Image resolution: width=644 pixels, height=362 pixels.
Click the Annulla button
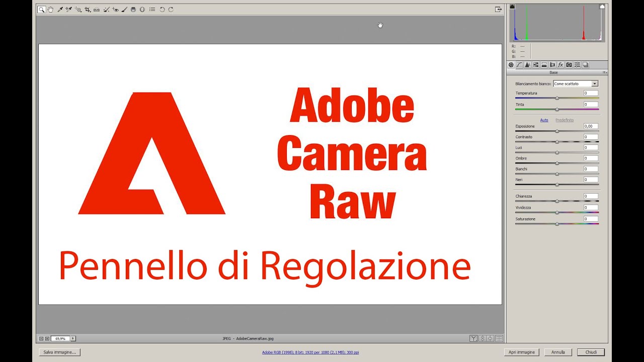coord(558,352)
